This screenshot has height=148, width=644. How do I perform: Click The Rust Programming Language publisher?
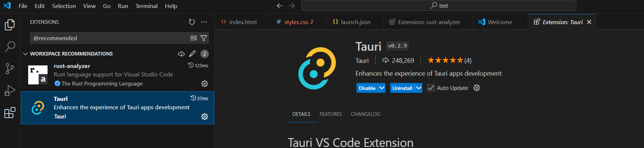102,84
